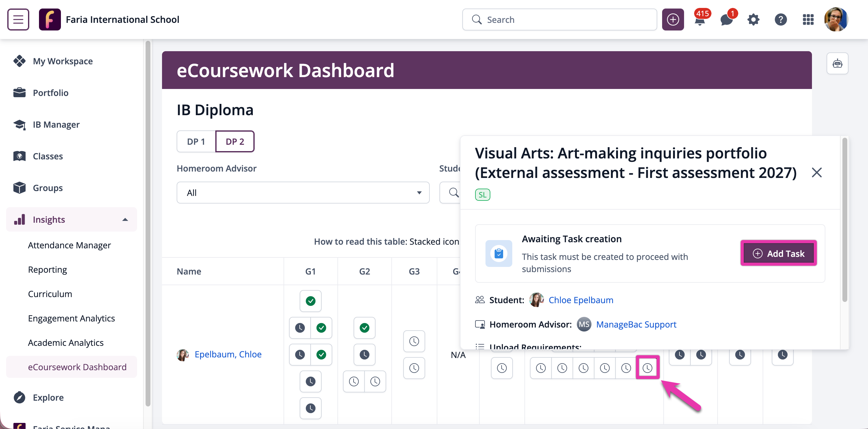Click the Student search field

pyautogui.click(x=450, y=193)
